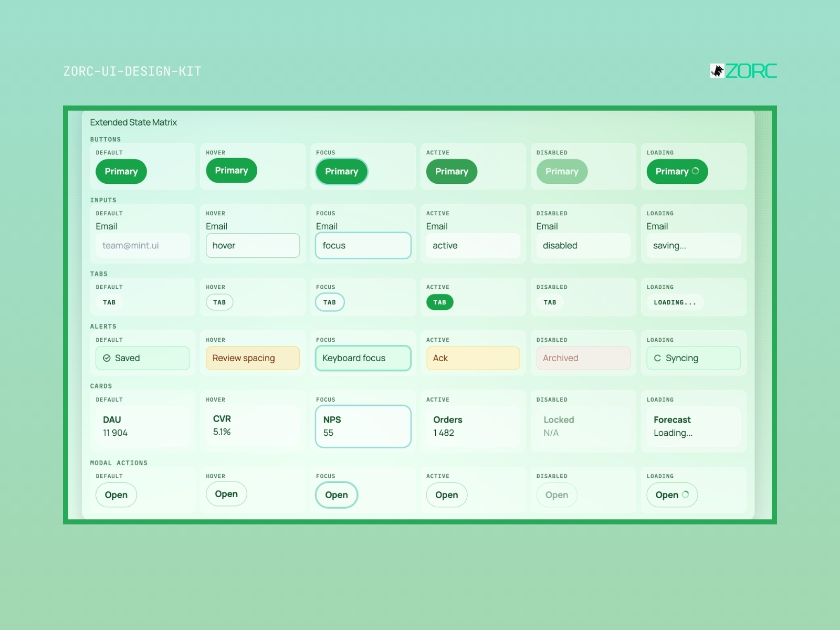Click the ZORC-UI-DESIGN-KIT heading text
The image size is (840, 630).
coord(132,71)
